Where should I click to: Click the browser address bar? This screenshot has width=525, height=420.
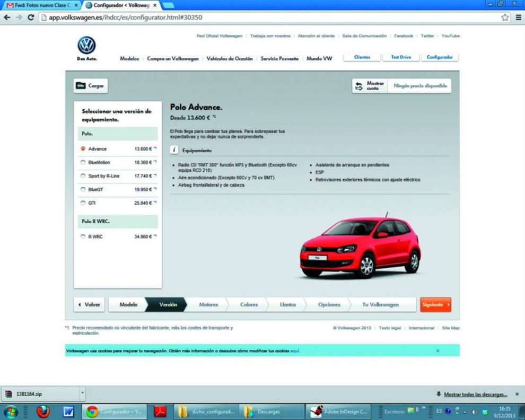click(x=269, y=17)
